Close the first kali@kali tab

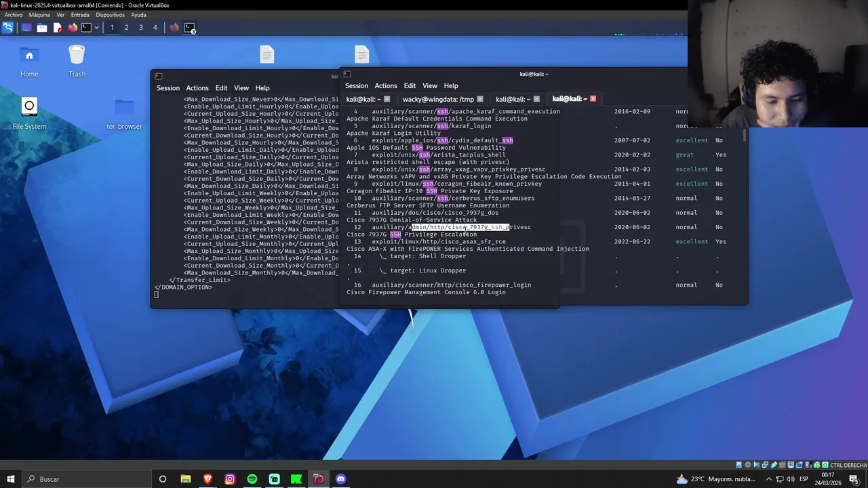[x=387, y=99]
